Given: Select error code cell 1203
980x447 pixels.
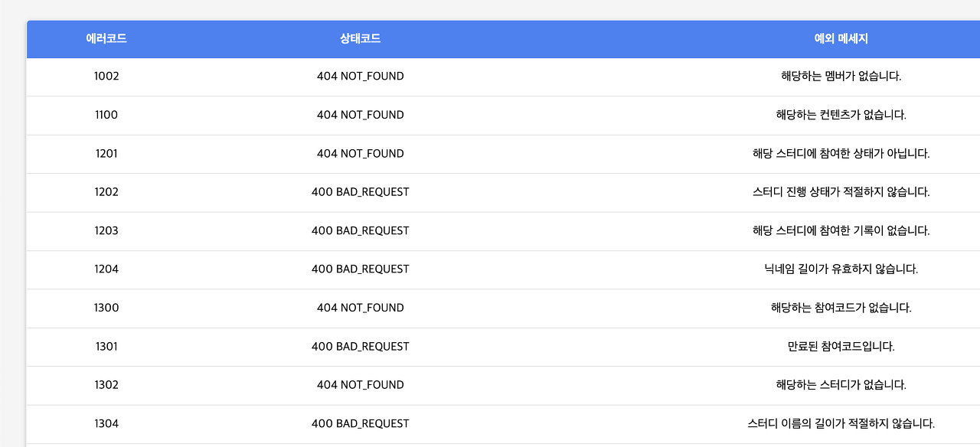Looking at the screenshot, I should (x=106, y=230).
